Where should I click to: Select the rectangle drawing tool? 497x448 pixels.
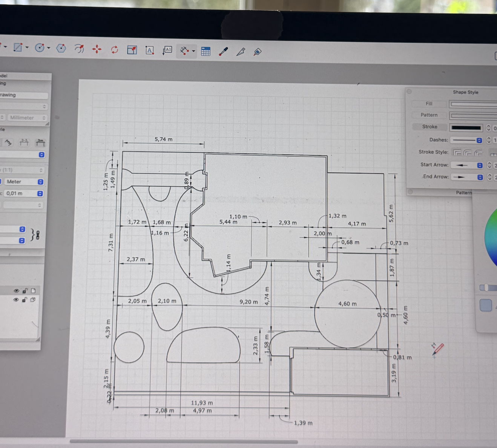[18, 47]
